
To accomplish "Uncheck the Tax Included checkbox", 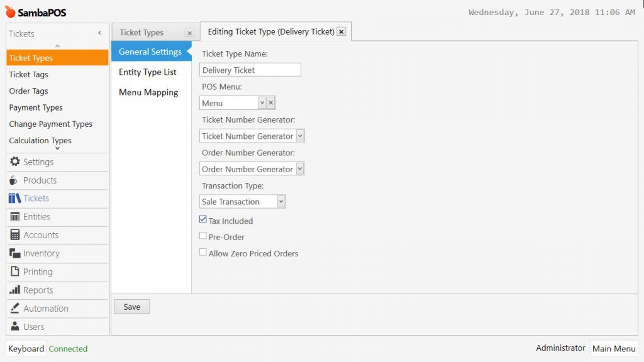I will click(x=203, y=220).
